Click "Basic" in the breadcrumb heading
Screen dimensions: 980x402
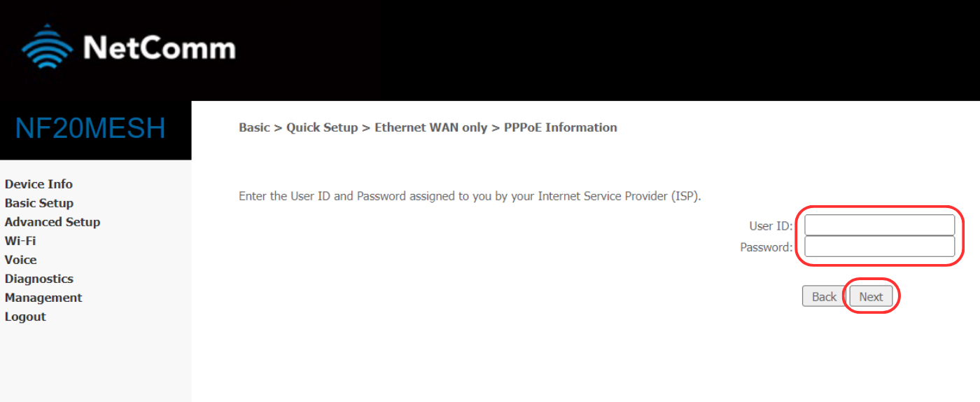pos(254,127)
